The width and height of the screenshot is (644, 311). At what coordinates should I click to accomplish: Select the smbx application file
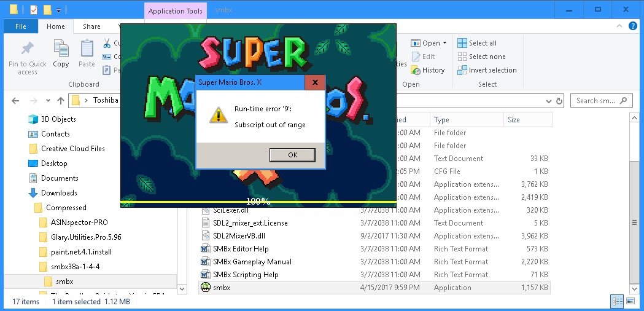point(374,288)
